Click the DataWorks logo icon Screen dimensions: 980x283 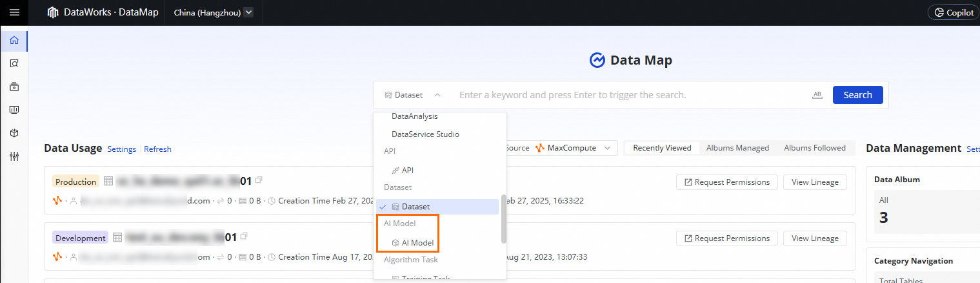pos(53,12)
